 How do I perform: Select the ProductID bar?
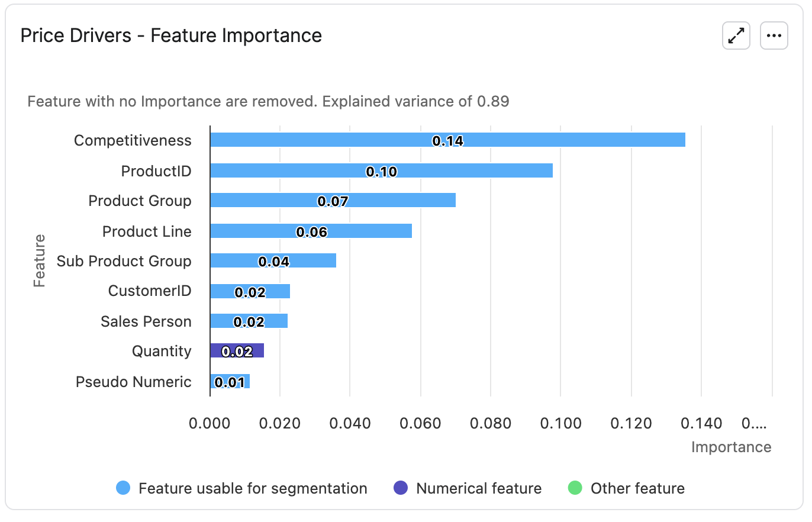pyautogui.click(x=381, y=170)
